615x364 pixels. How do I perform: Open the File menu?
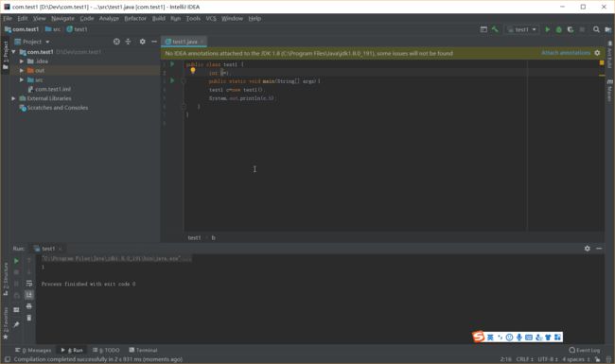pos(8,18)
